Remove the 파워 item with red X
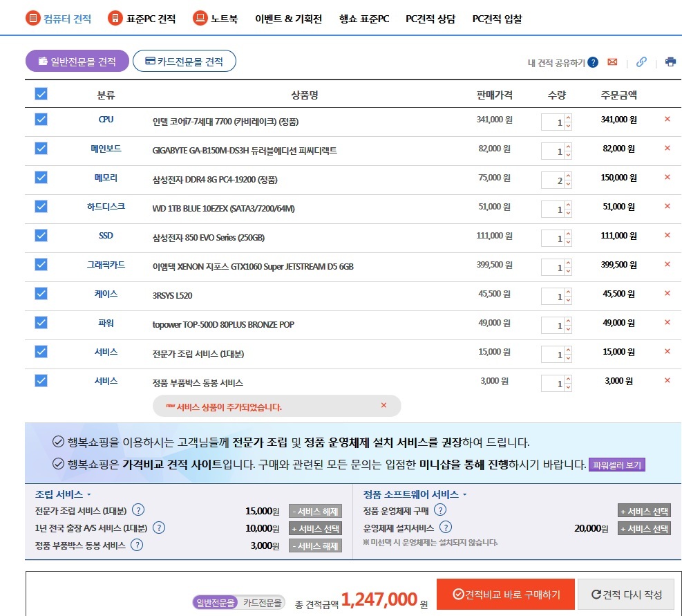 point(667,322)
